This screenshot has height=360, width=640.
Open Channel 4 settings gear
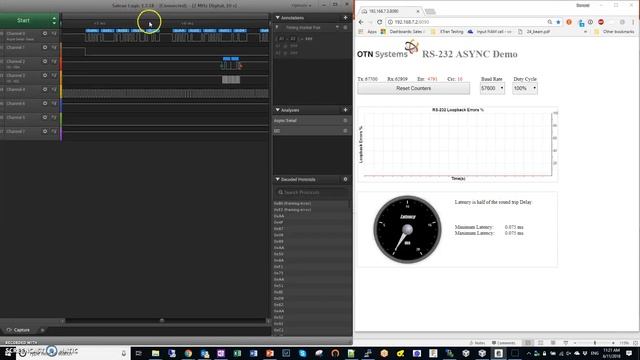coord(45,89)
